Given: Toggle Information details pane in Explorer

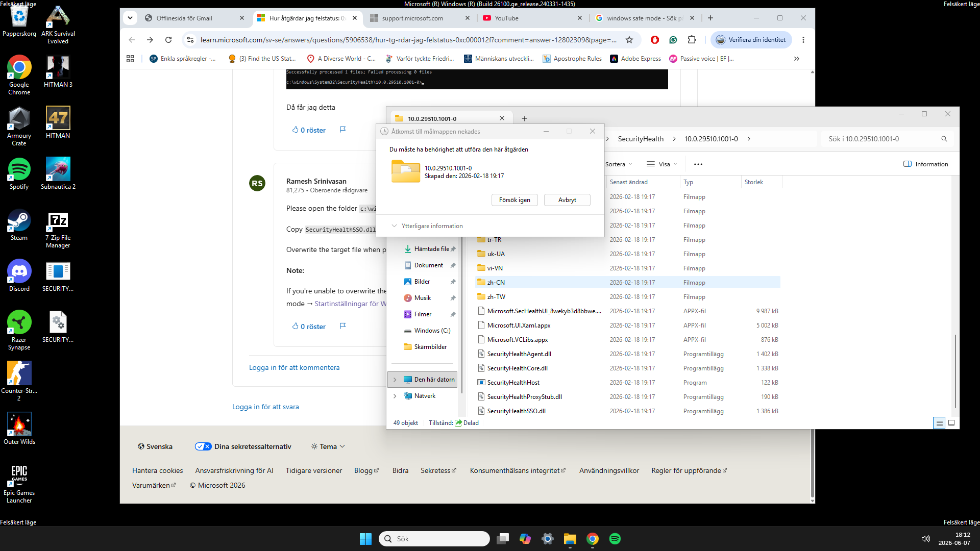Looking at the screenshot, I should click(926, 164).
